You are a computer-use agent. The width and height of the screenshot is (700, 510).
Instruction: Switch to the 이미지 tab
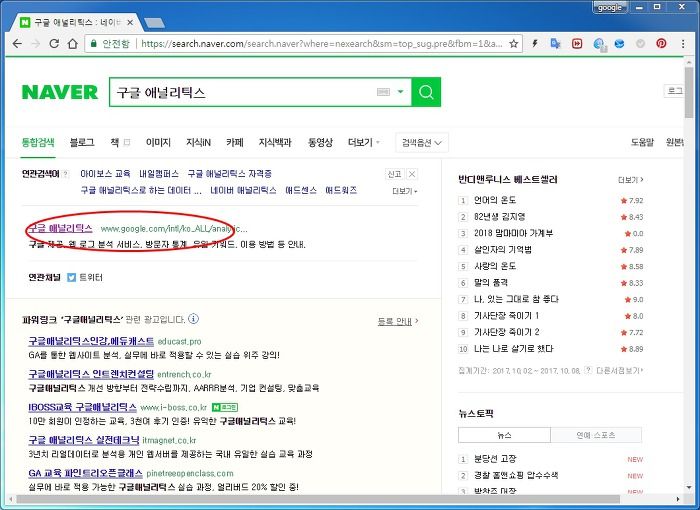158,142
